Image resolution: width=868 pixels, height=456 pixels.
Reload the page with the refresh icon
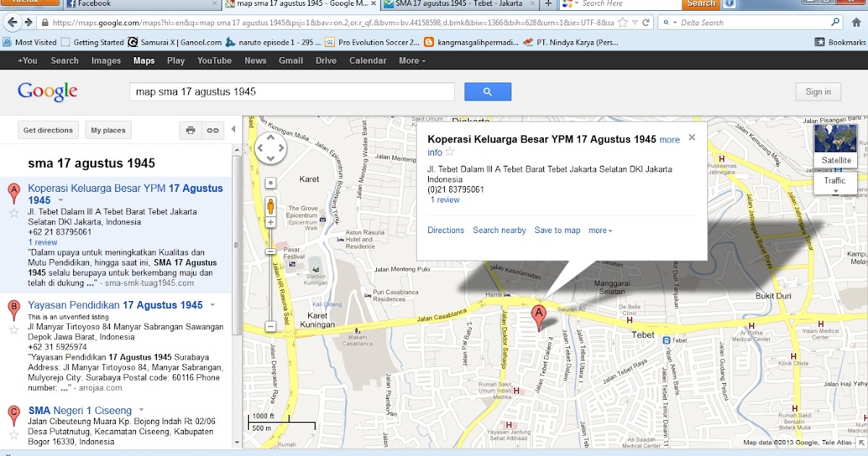[646, 22]
